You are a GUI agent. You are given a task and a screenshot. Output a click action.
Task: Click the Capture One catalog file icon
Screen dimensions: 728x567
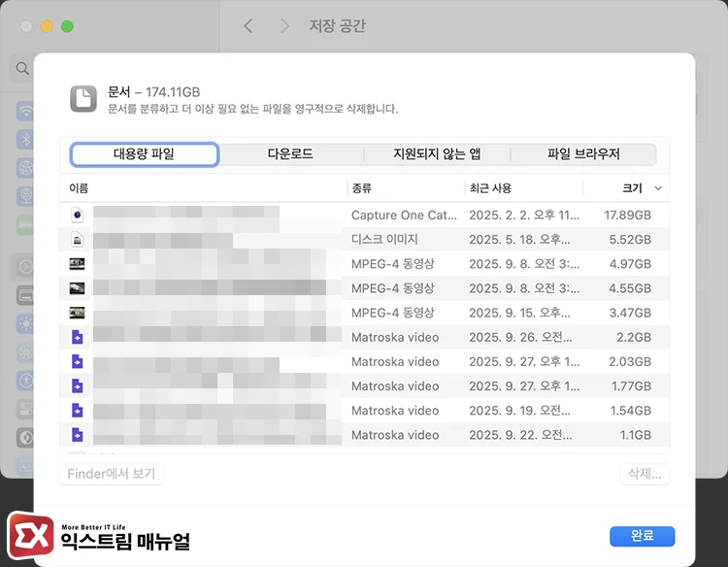[x=78, y=215]
